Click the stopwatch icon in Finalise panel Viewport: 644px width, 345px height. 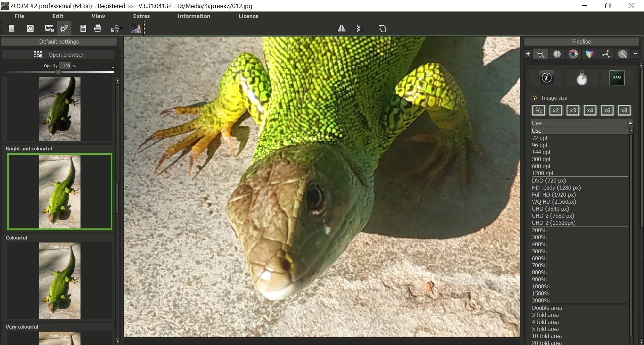click(x=582, y=78)
